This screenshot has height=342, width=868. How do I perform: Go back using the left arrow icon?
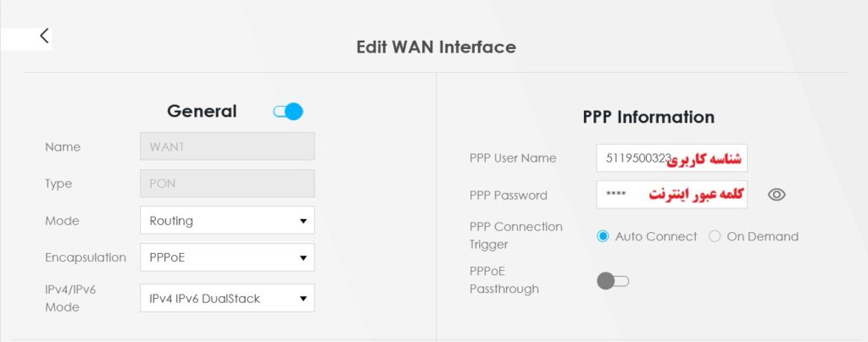(44, 36)
